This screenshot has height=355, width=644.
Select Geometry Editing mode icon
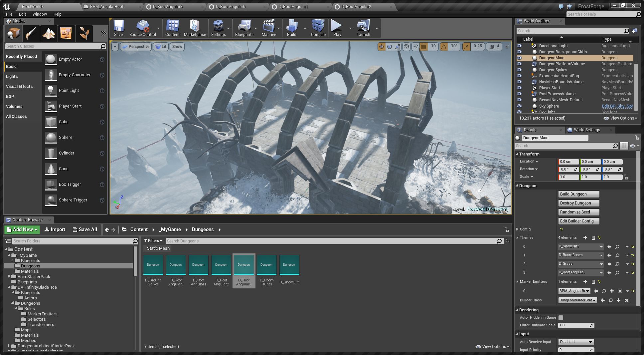point(67,33)
